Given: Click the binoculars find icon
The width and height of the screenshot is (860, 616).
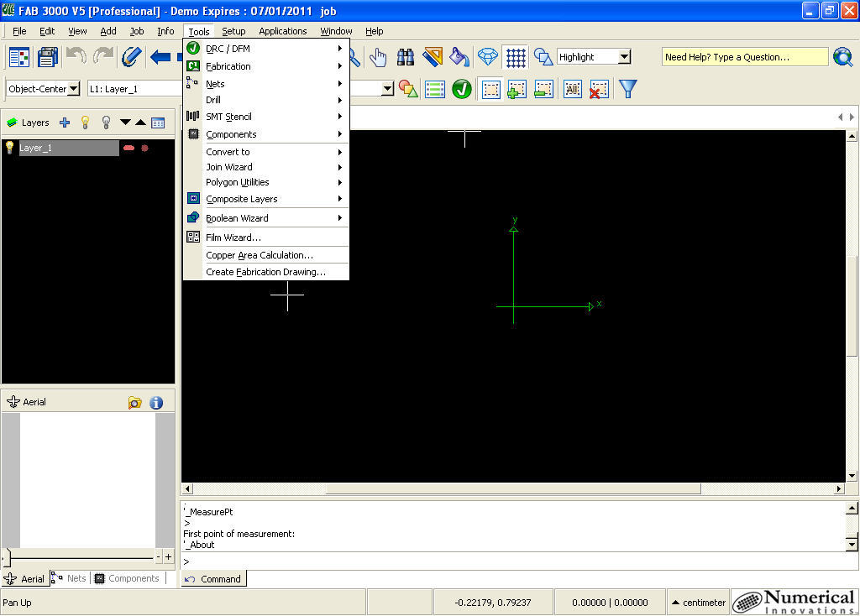Looking at the screenshot, I should pyautogui.click(x=406, y=57).
